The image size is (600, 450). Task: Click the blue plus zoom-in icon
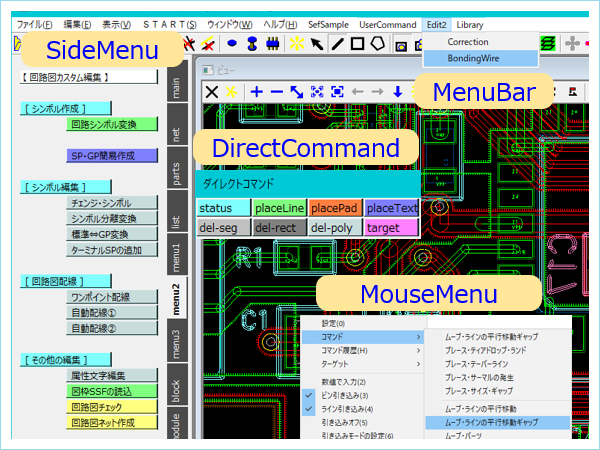(x=256, y=91)
